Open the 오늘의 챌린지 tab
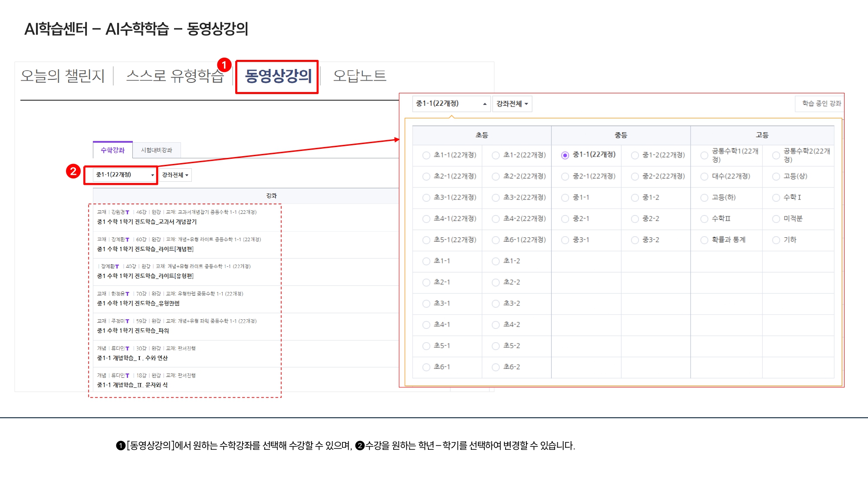This screenshot has width=868, height=488. pos(62,76)
